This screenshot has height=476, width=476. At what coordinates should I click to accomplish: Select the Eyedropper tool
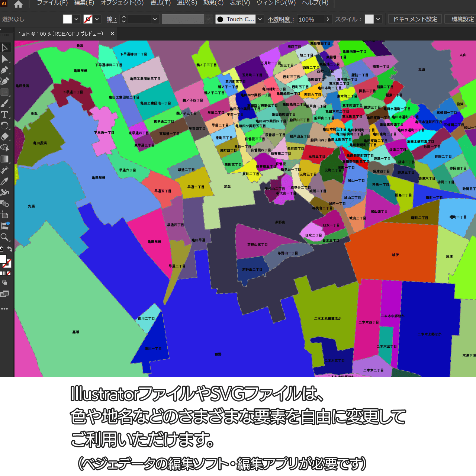(5, 181)
